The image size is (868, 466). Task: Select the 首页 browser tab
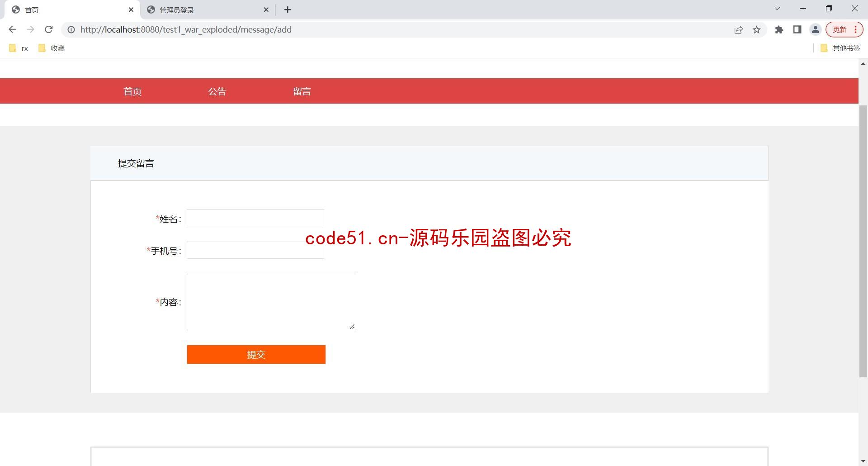[72, 10]
